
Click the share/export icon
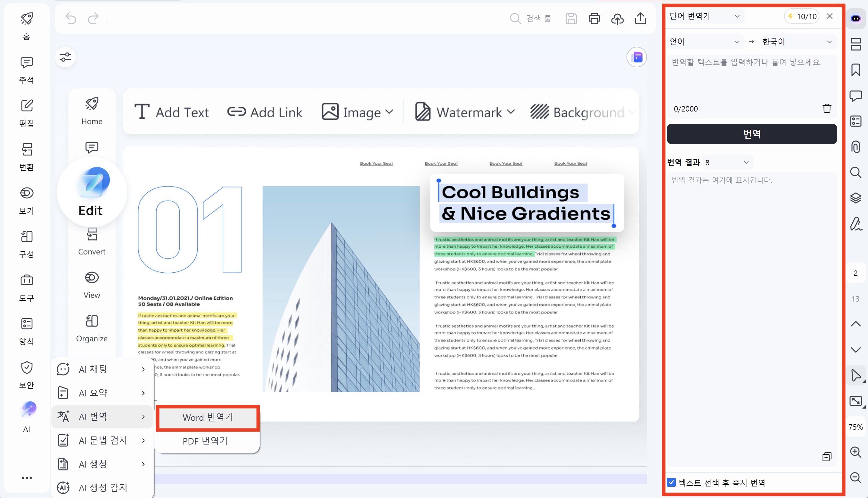click(640, 19)
